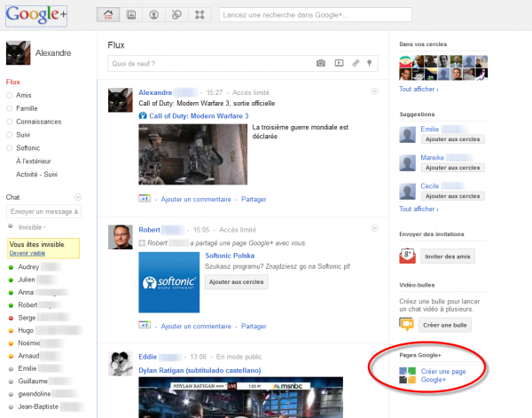Click the envelope invitation icon
532x418 pixels.
tap(407, 256)
